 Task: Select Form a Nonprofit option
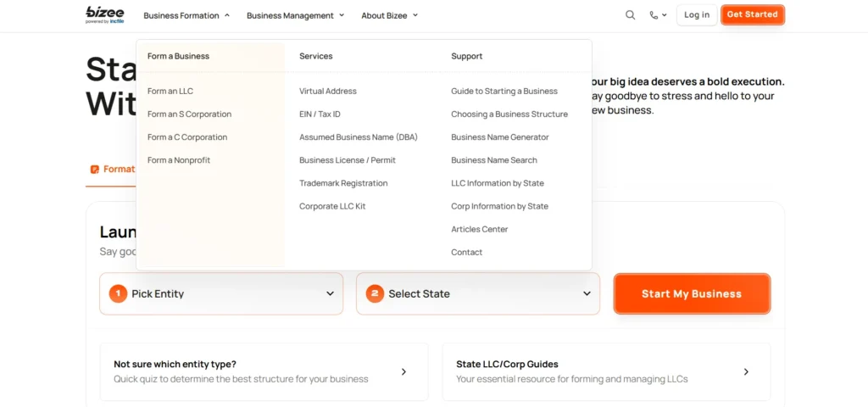[x=179, y=160]
